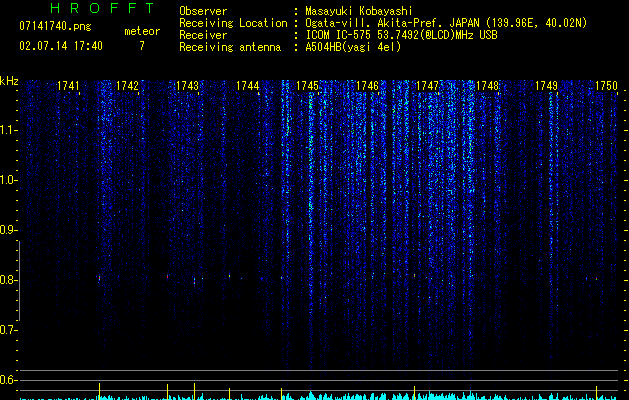
Task: Click the 1742 time marker
Action: [127, 85]
